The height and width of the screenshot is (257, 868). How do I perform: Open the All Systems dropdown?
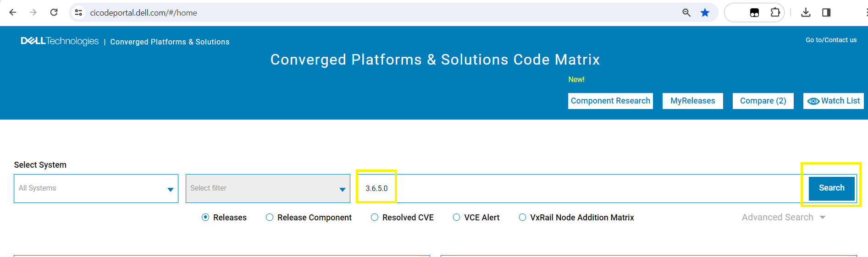point(96,188)
